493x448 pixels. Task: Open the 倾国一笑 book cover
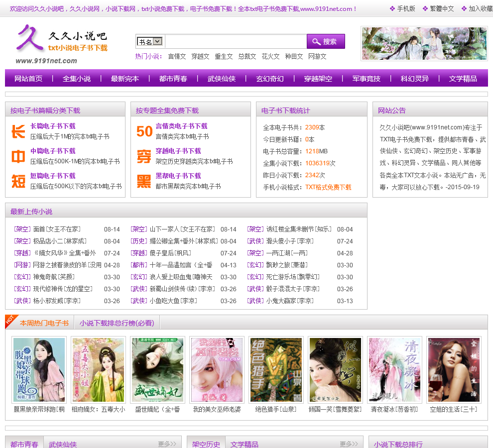[336, 370]
